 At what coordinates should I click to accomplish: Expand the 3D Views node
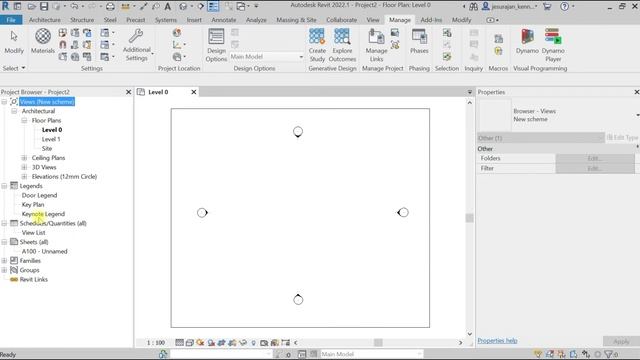[x=24, y=167]
